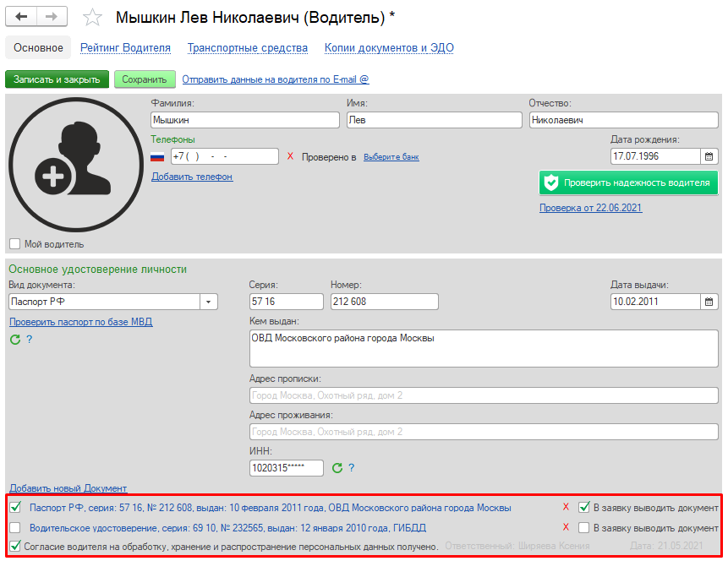
Task: Click the Номер input field
Action: (385, 302)
